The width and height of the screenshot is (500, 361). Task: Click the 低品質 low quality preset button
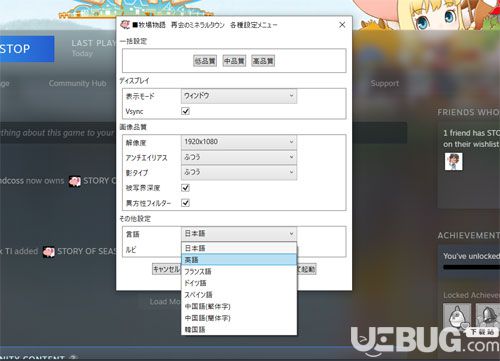[205, 61]
